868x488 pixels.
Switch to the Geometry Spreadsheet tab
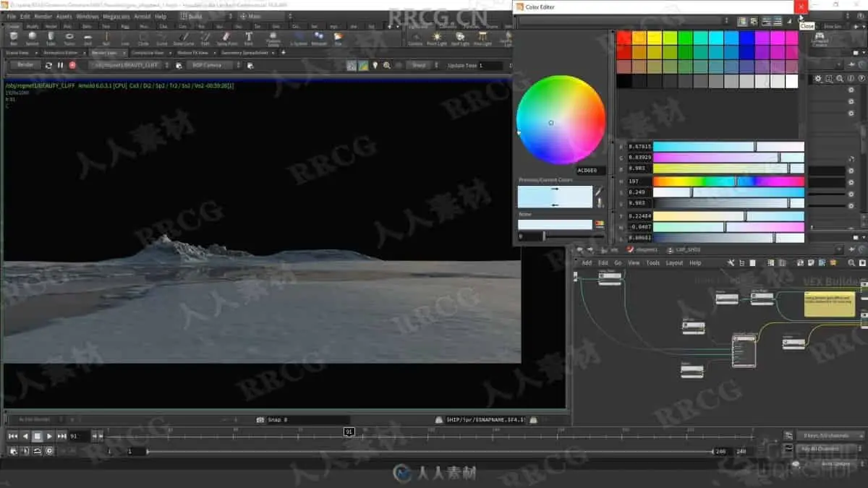[244, 53]
